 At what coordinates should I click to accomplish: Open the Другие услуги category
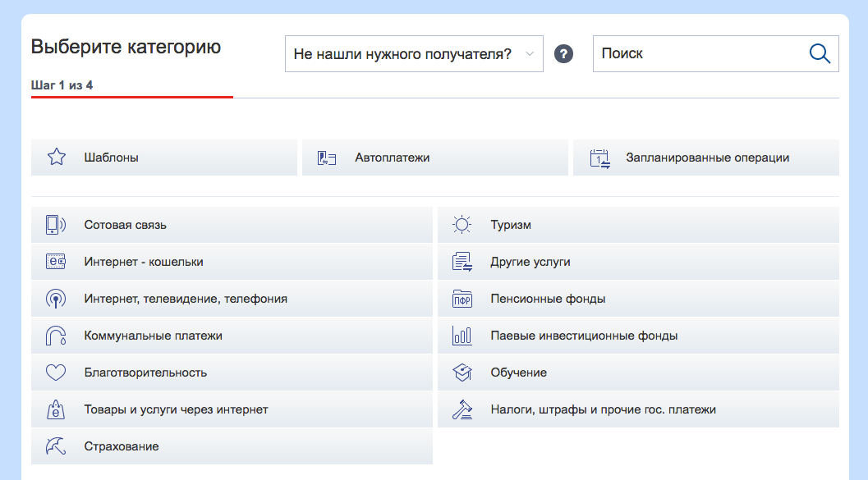click(530, 262)
